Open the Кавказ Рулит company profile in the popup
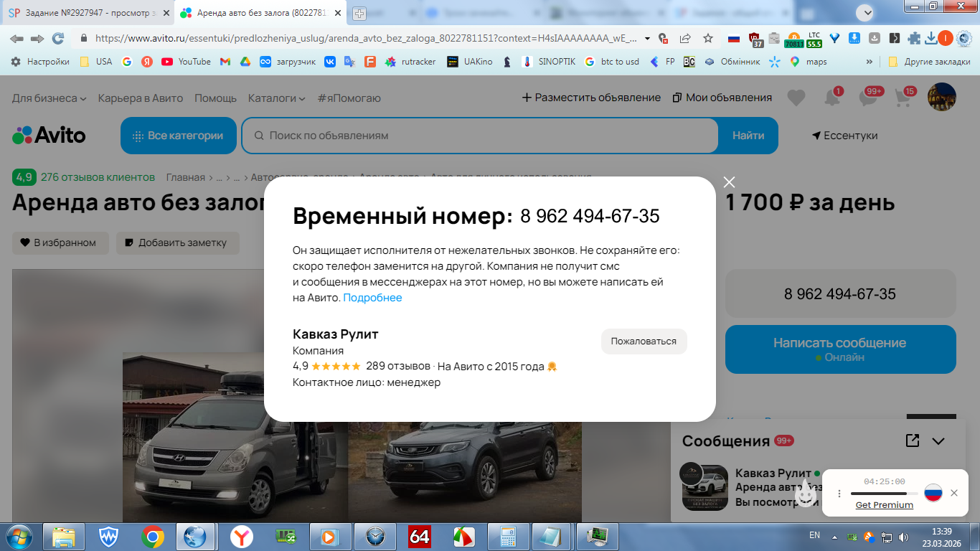The image size is (980, 551). pyautogui.click(x=335, y=334)
